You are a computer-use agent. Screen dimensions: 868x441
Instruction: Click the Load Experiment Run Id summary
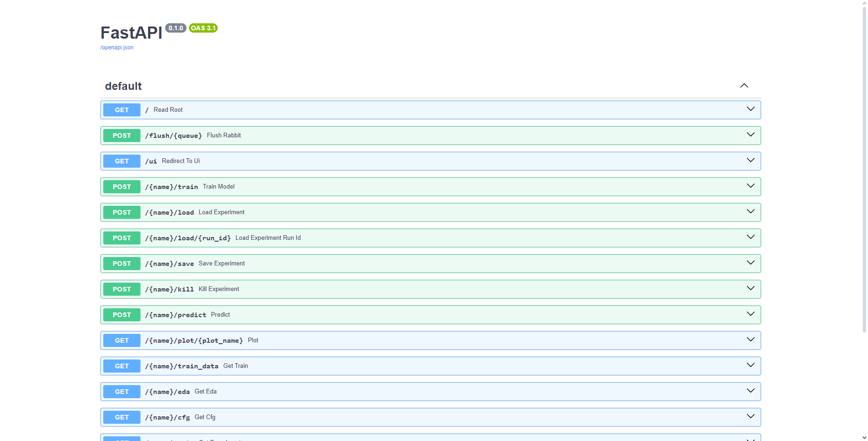268,238
